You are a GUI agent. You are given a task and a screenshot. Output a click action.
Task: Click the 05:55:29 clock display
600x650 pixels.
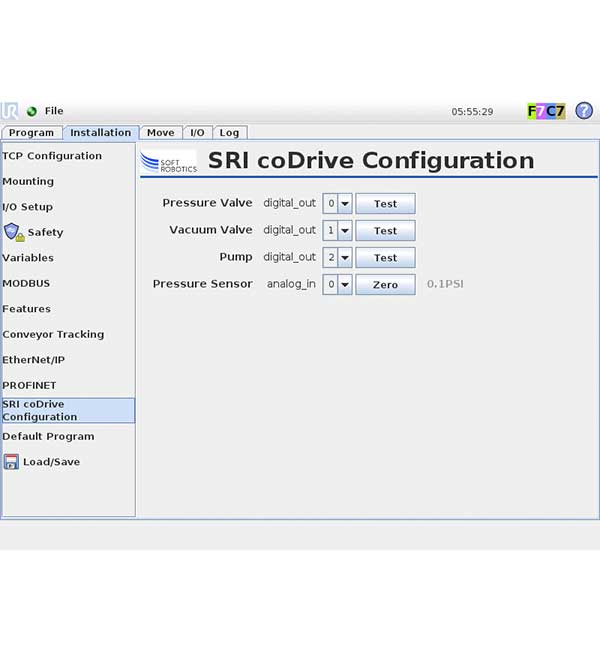[472, 112]
